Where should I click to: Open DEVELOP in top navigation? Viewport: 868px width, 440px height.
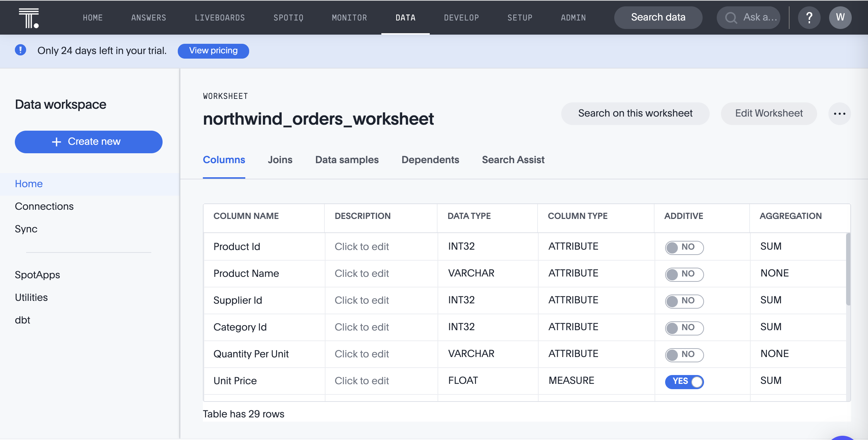[461, 18]
